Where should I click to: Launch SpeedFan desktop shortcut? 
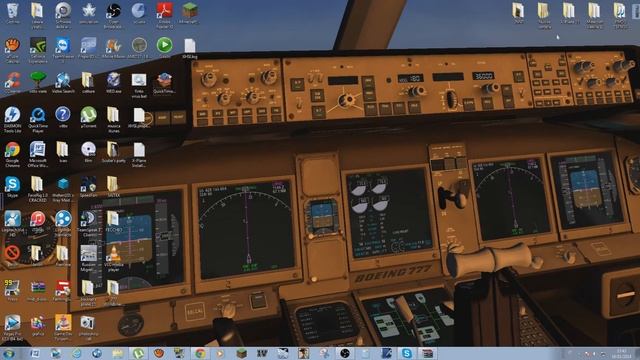88,187
